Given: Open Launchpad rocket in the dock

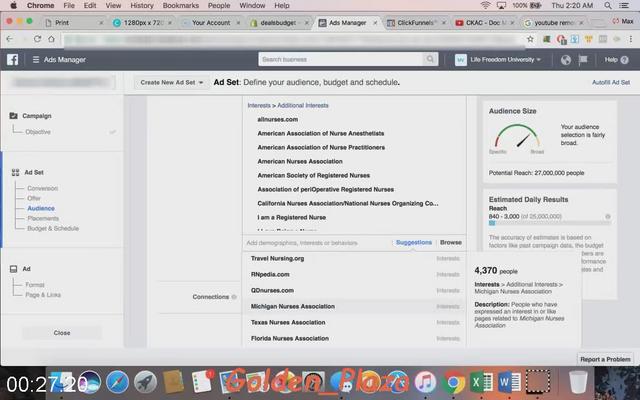Looking at the screenshot, I should tap(145, 382).
